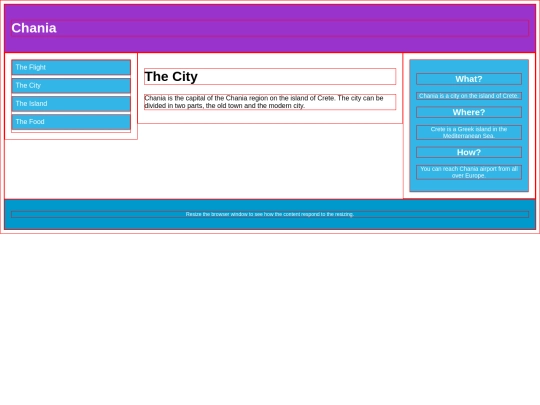
Task: Click the "Where?" heading in sidebar
Action: pyautogui.click(x=469, y=112)
